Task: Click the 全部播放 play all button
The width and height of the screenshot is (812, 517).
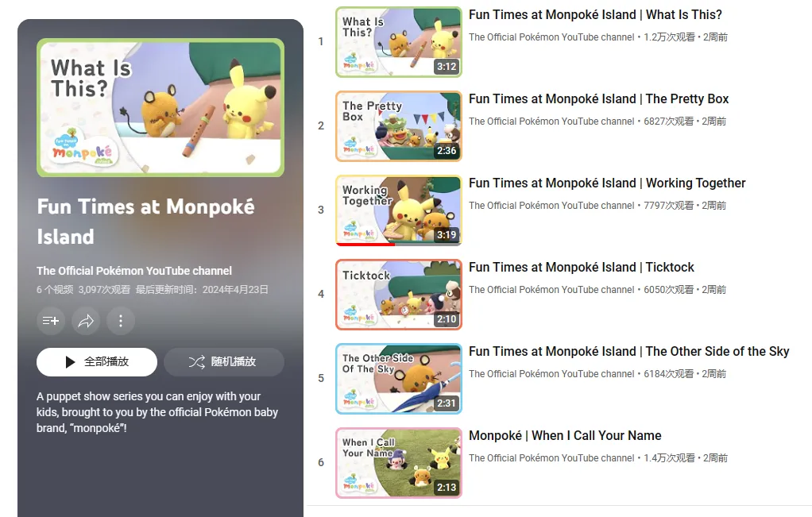Action: coord(97,362)
